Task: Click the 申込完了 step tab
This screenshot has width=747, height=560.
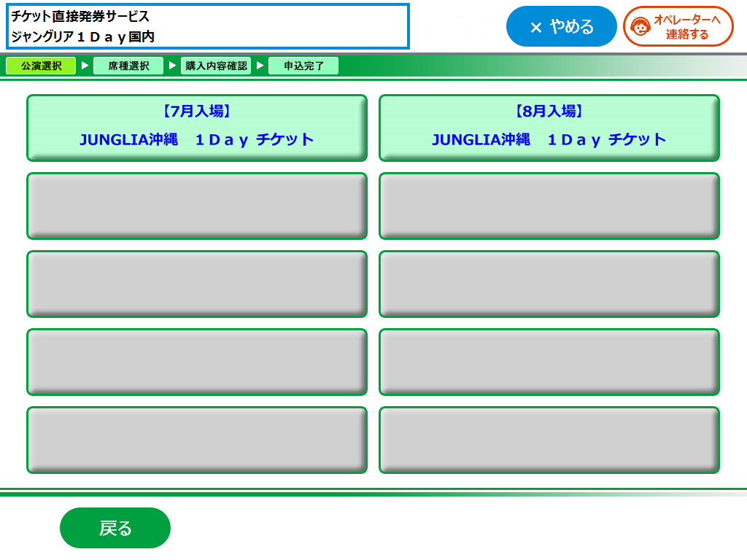Action: coord(303,66)
